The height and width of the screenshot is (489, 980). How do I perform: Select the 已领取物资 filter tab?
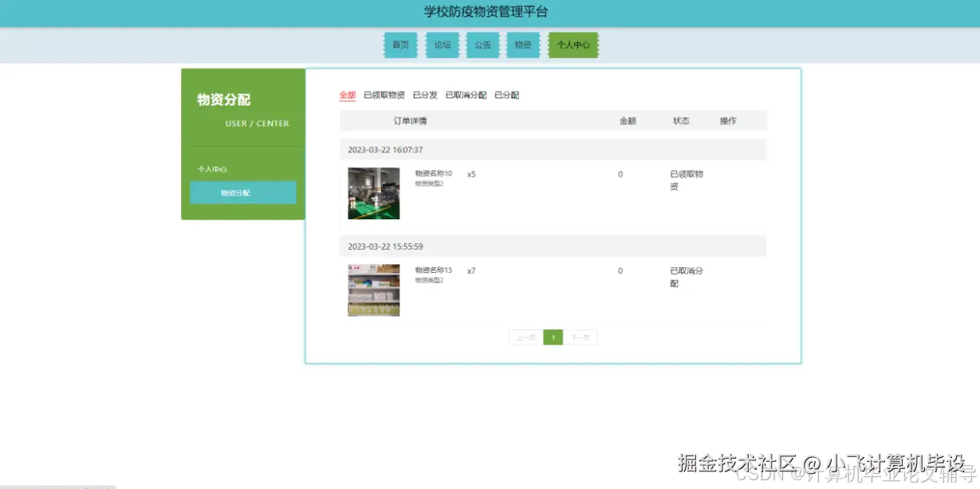click(x=384, y=95)
